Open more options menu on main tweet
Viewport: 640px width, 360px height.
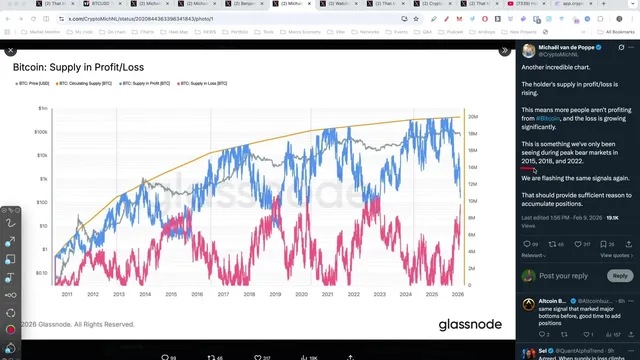point(631,47)
